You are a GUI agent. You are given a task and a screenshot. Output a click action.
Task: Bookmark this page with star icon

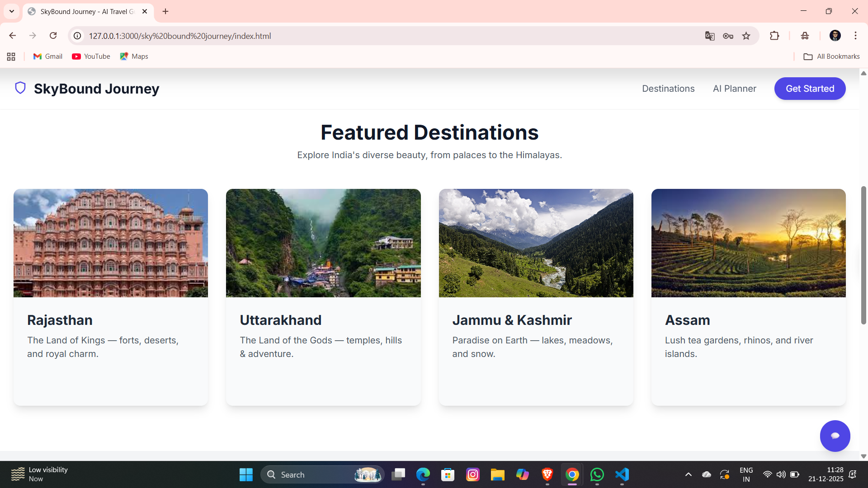(746, 36)
